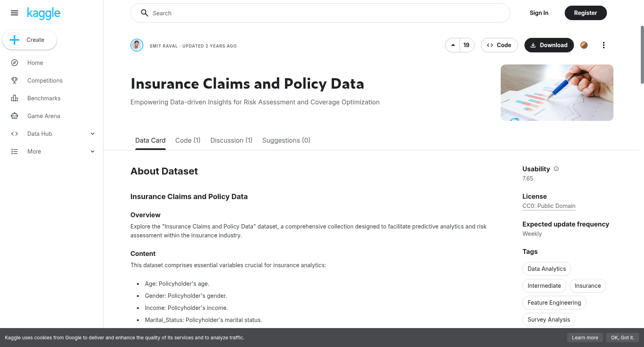644x347 pixels.
Task: Click the upvote arrow icon
Action: point(453,45)
